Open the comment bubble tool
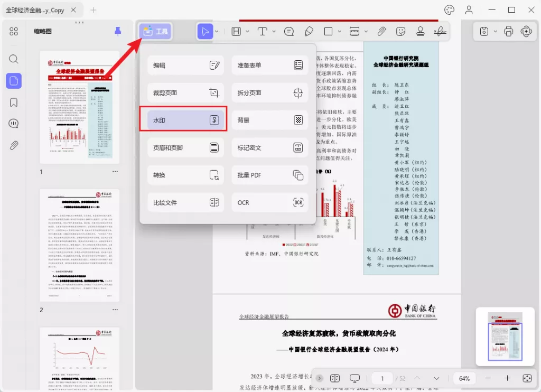541x392 pixels. [x=289, y=32]
